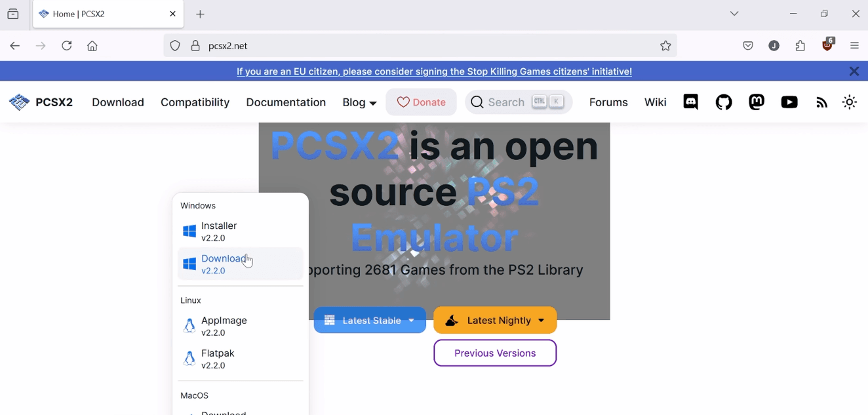Click the Previous Versions button
The height and width of the screenshot is (415, 868).
(495, 353)
